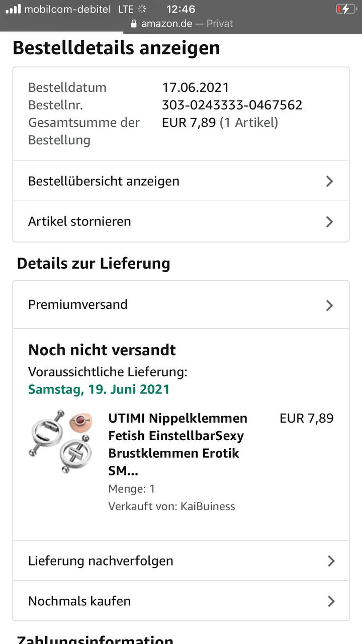Tap the clock showing 12:46

pos(180,9)
